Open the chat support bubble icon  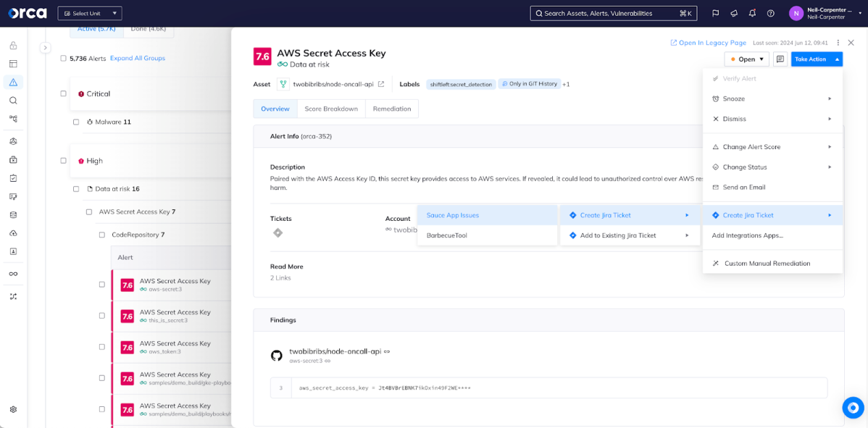[853, 408]
